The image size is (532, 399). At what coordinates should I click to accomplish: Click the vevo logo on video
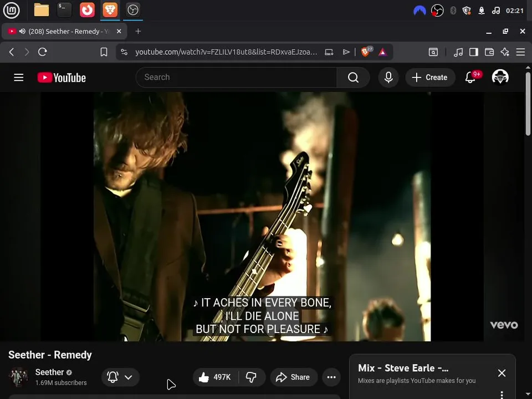click(x=504, y=325)
